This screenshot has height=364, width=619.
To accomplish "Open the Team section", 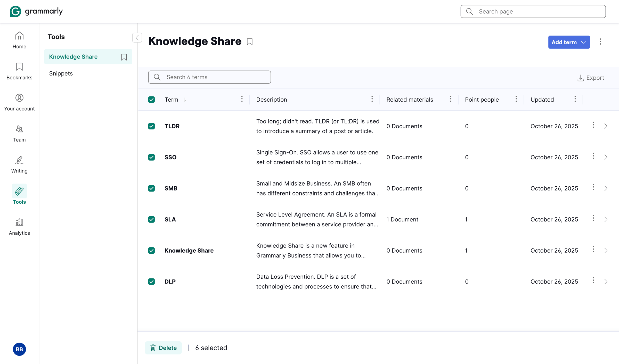I will pyautogui.click(x=19, y=134).
